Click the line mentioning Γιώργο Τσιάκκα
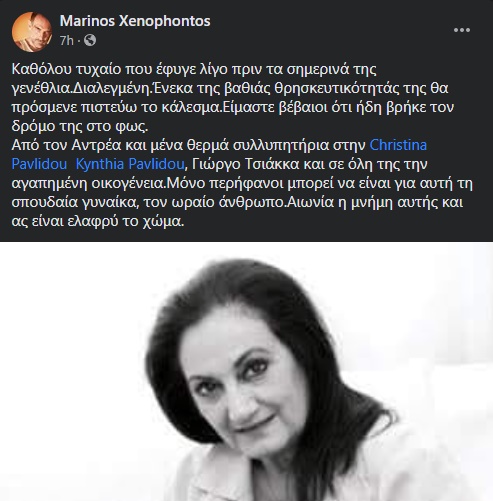This screenshot has height=501, width=493. coord(219,164)
